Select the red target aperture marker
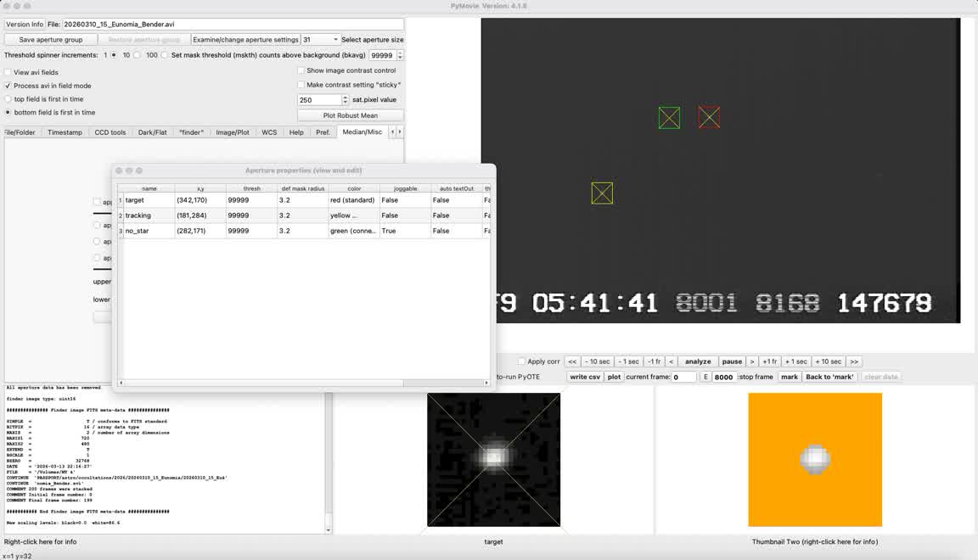 tap(709, 117)
